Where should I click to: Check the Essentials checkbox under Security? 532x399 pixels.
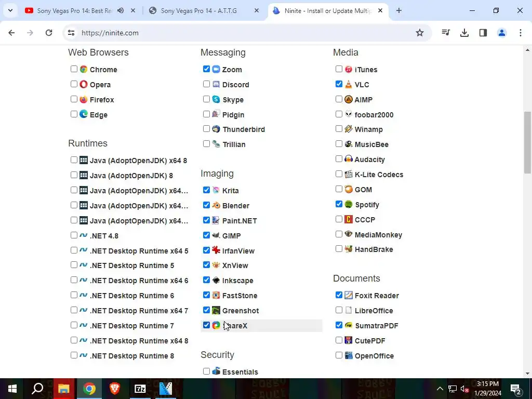(206, 371)
